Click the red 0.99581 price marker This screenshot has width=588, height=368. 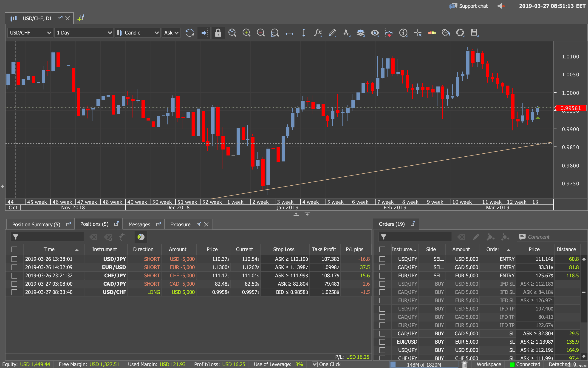[570, 108]
